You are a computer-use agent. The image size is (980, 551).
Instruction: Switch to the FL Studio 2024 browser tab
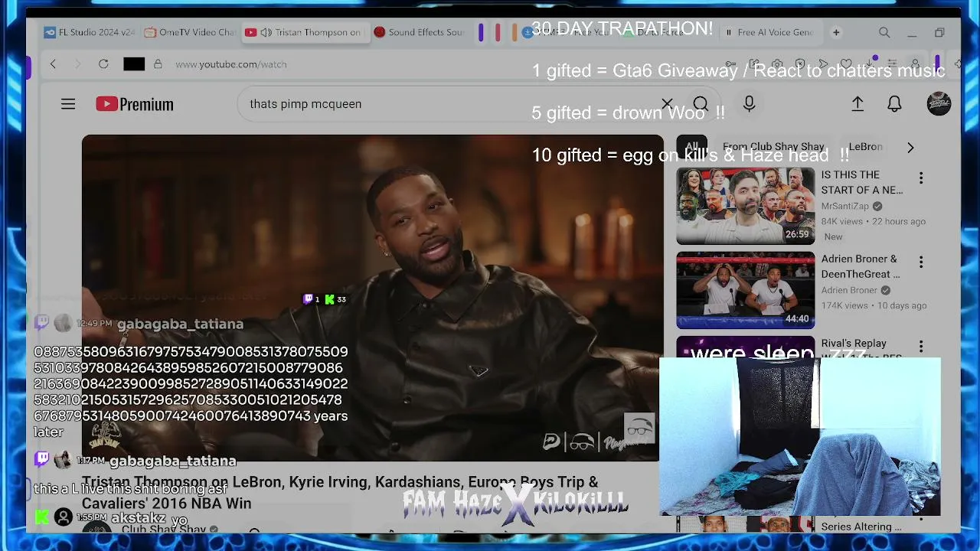[x=90, y=32]
